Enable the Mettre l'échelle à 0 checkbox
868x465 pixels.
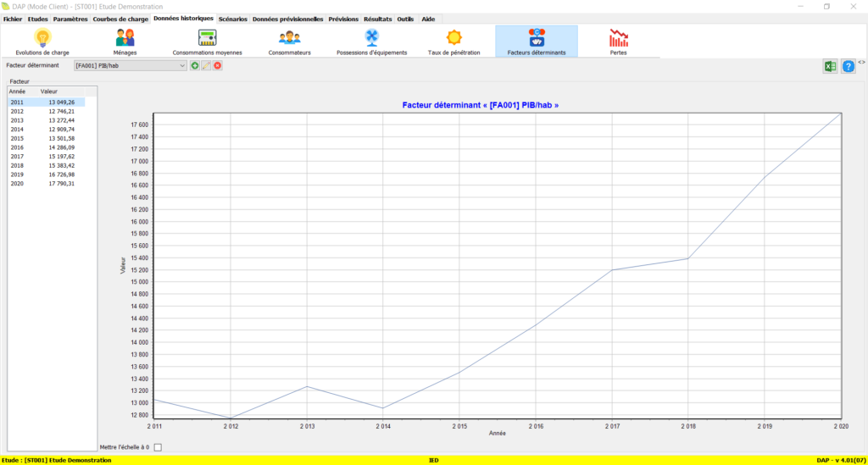pos(157,447)
